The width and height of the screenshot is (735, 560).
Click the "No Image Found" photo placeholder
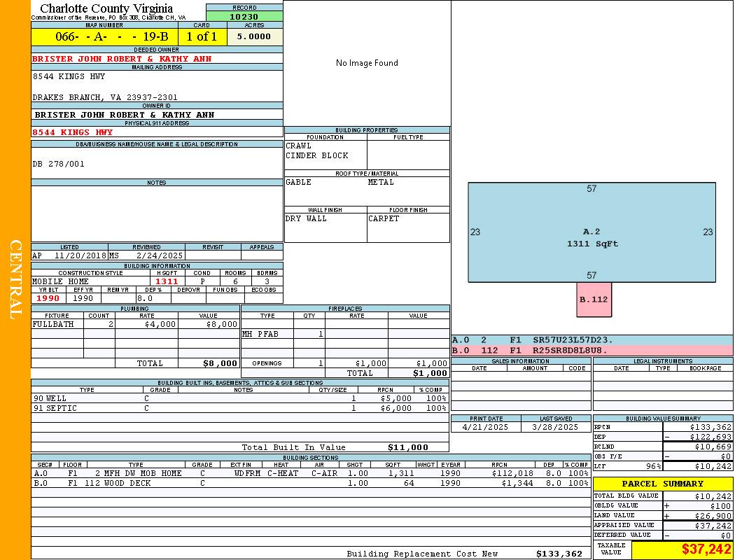click(367, 63)
